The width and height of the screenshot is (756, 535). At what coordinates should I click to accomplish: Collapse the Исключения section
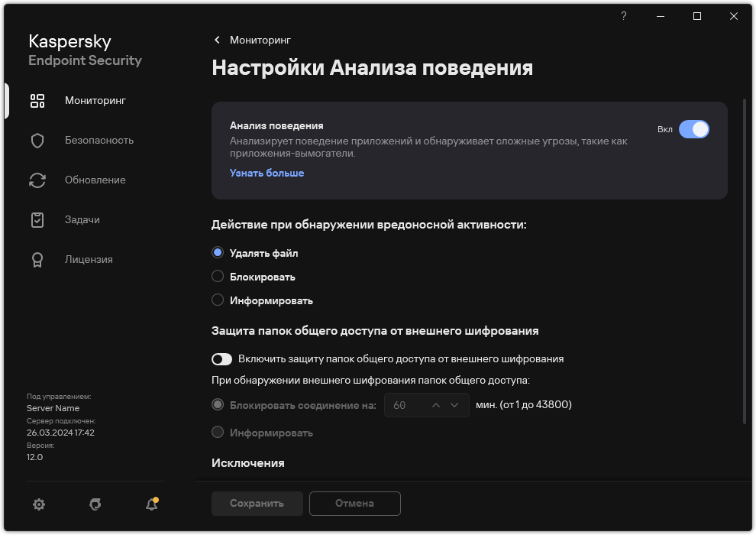[x=248, y=463]
